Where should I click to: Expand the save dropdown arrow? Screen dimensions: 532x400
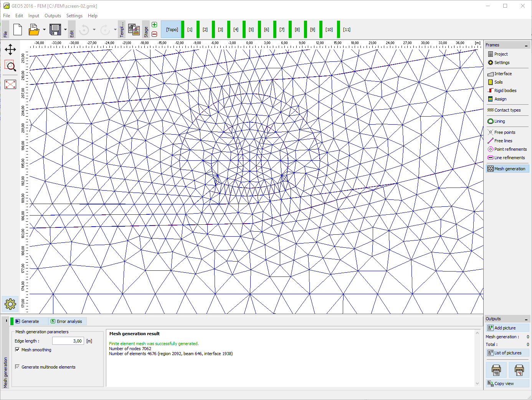[65, 30]
